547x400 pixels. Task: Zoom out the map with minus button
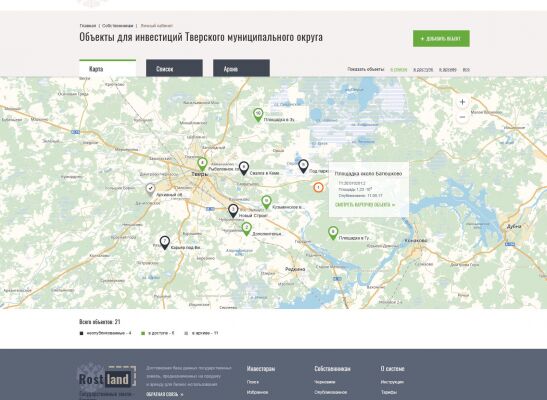[462, 117]
